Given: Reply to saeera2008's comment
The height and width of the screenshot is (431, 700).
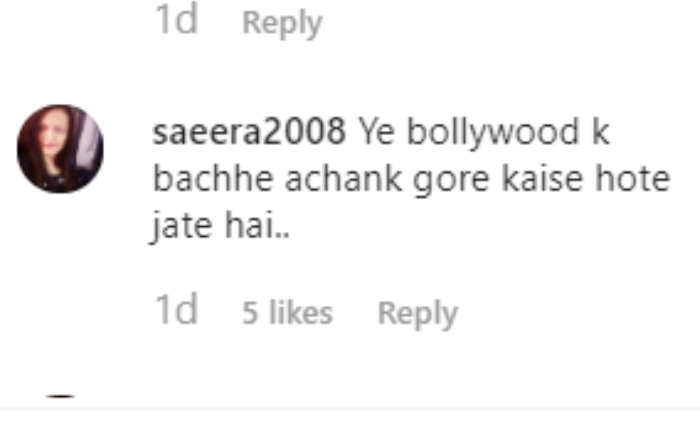Looking at the screenshot, I should click(x=418, y=313).
